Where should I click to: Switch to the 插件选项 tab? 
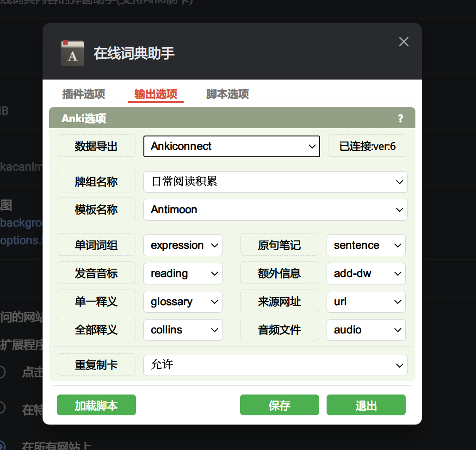(x=83, y=94)
